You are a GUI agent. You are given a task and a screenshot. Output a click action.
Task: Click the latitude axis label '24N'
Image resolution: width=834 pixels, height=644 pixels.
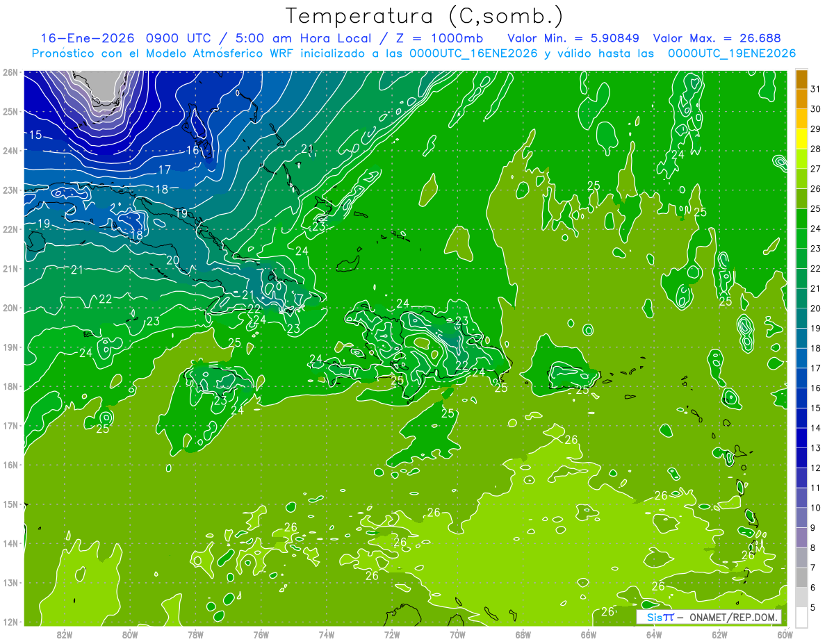10,150
